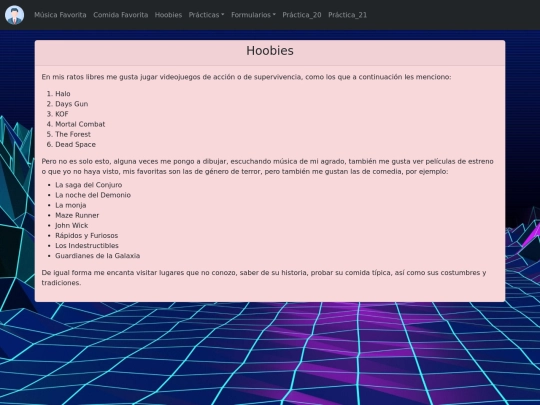Screen dimensions: 540x405
Task: Click the Dead Space list entry
Action: [x=75, y=144]
